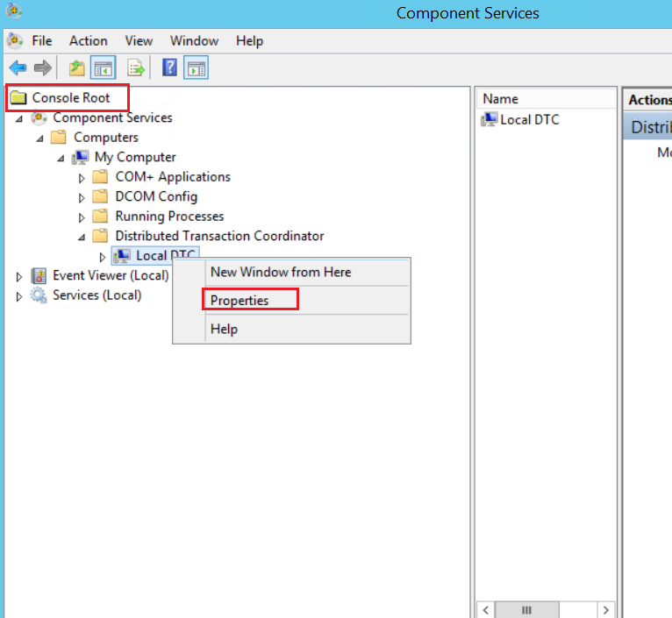Select Help in the context menu
This screenshot has height=618, width=672.
tap(224, 329)
